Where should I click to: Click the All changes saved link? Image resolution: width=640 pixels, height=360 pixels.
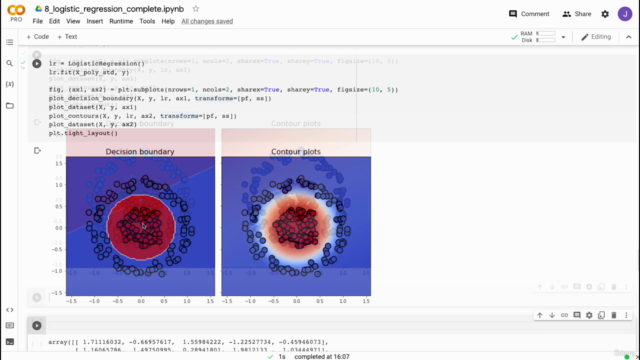point(207,21)
